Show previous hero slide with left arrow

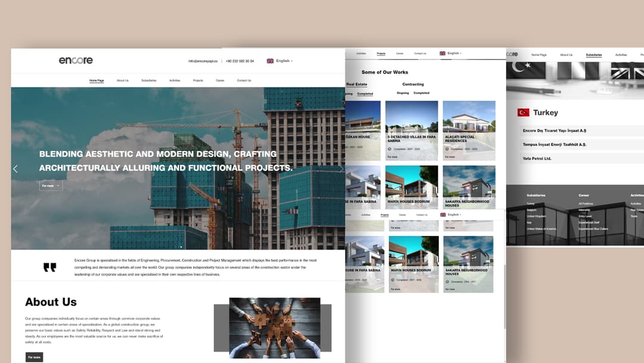point(16,168)
